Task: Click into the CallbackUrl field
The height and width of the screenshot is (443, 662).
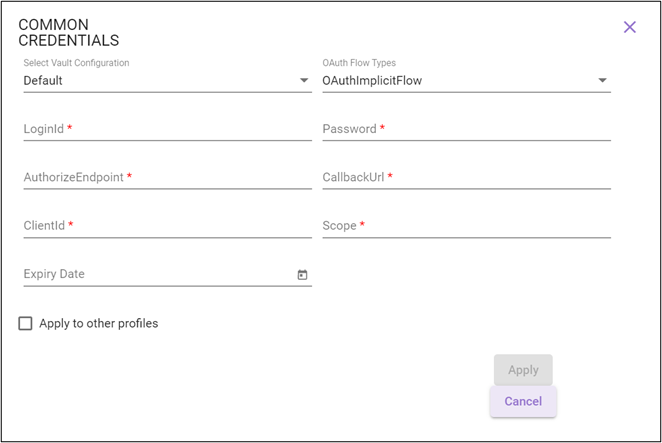Action: pyautogui.click(x=466, y=178)
